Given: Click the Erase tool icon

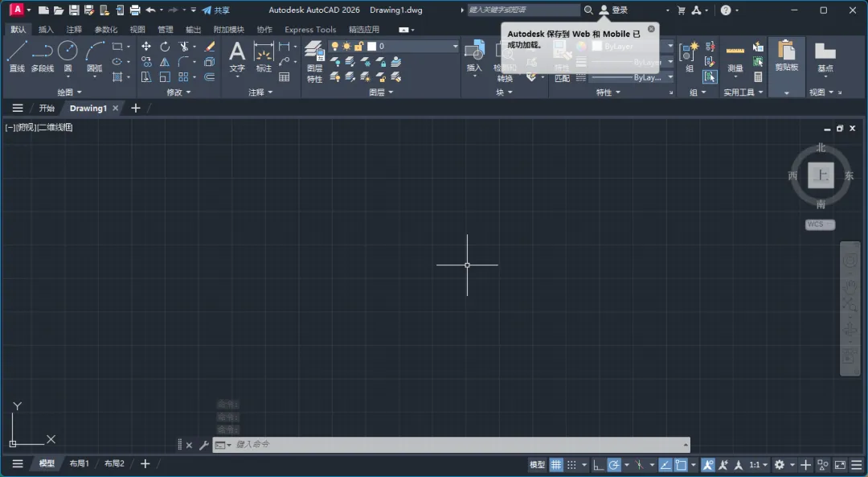Looking at the screenshot, I should click(209, 47).
